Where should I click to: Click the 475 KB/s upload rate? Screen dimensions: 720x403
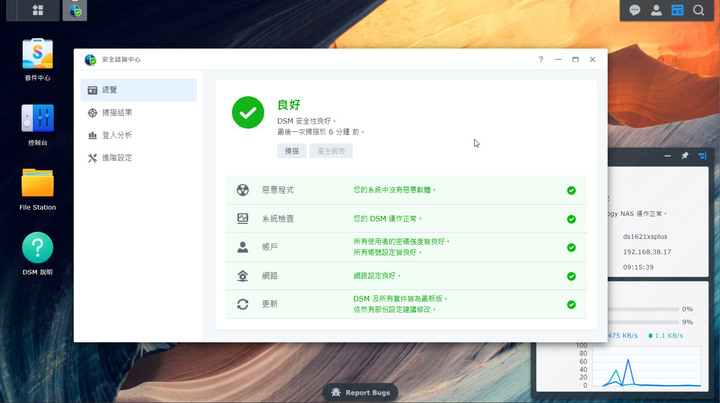623,336
